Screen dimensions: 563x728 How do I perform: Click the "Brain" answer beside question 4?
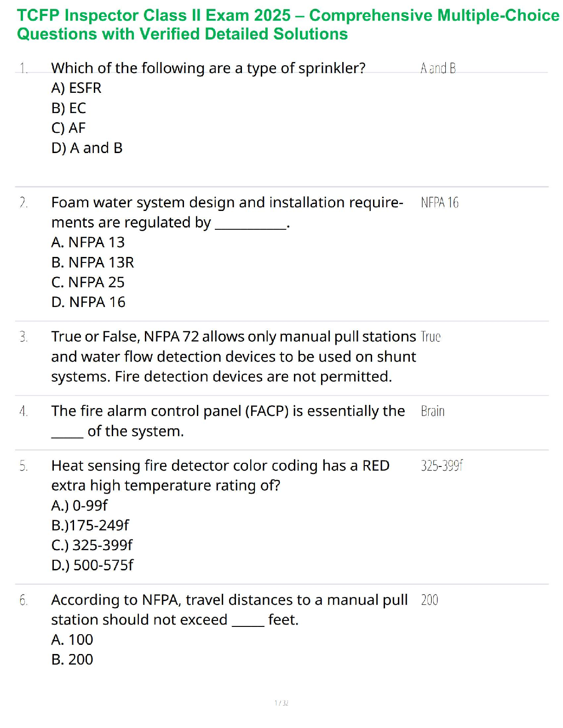click(432, 411)
